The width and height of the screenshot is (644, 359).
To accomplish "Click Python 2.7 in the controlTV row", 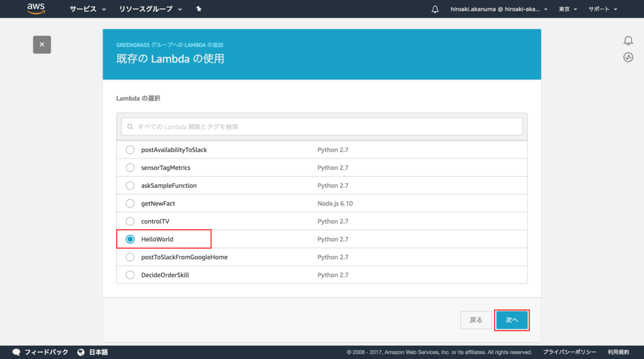I will click(333, 221).
